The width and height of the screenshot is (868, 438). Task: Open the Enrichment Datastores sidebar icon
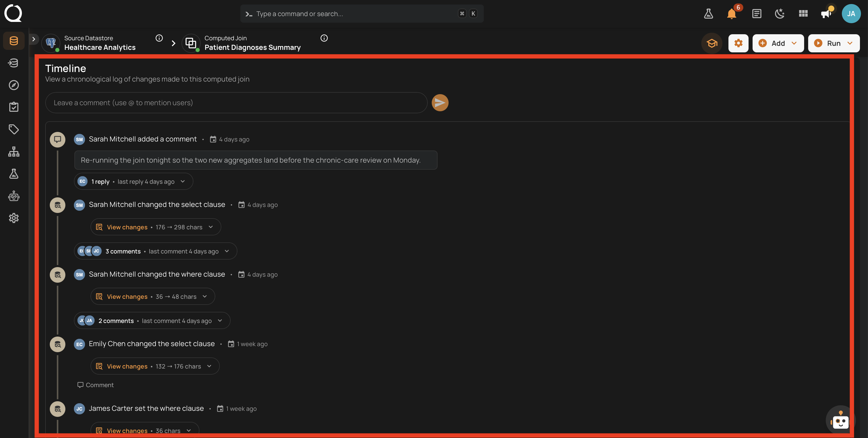coord(14,63)
